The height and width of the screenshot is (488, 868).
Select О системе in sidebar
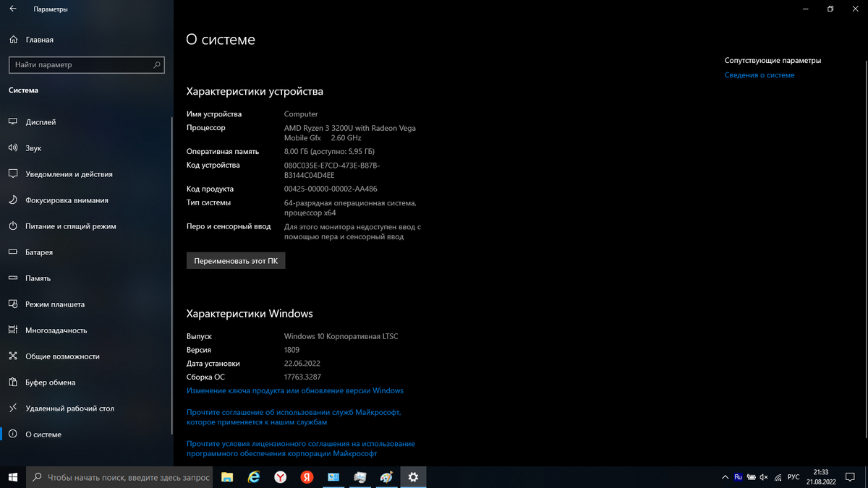tap(87, 435)
